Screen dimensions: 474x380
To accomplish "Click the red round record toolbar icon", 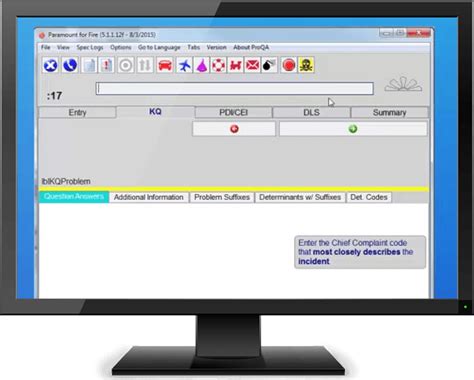I will pos(289,65).
